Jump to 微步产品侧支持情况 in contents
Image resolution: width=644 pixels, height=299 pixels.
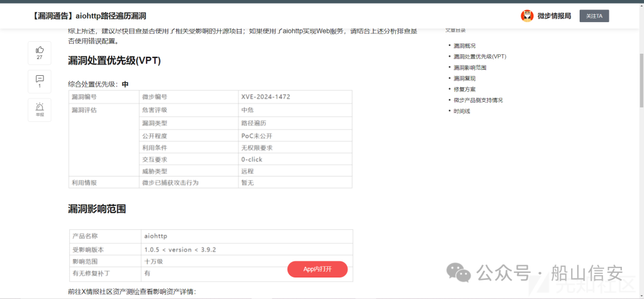[x=478, y=100]
